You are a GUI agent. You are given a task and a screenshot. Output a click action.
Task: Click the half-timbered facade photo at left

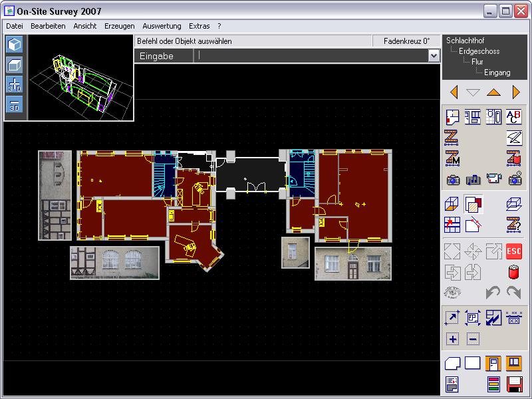tap(55, 196)
